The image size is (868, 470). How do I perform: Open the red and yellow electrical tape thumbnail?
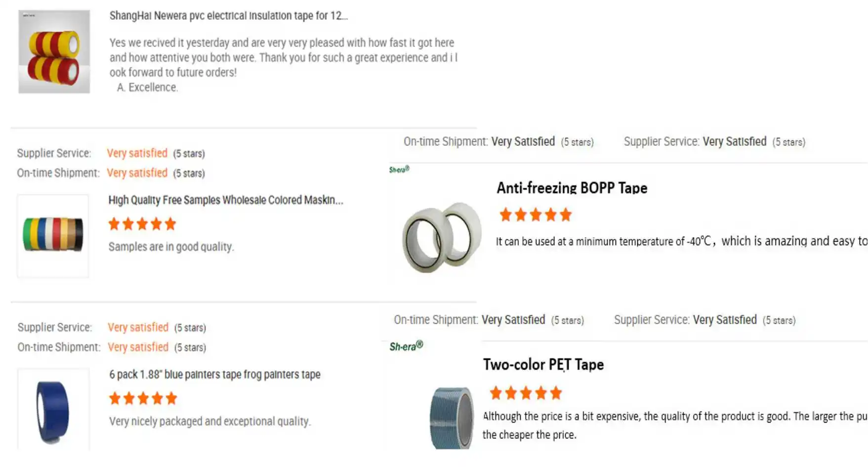[54, 52]
